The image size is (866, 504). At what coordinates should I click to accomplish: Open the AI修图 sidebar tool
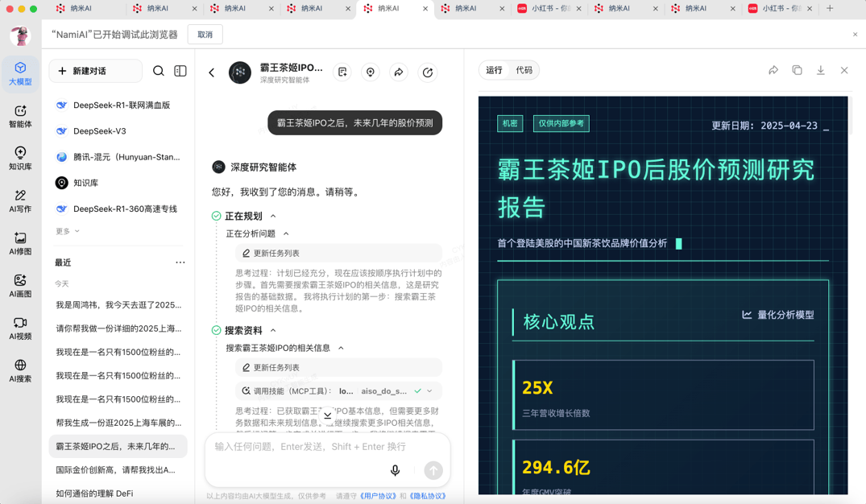20,243
